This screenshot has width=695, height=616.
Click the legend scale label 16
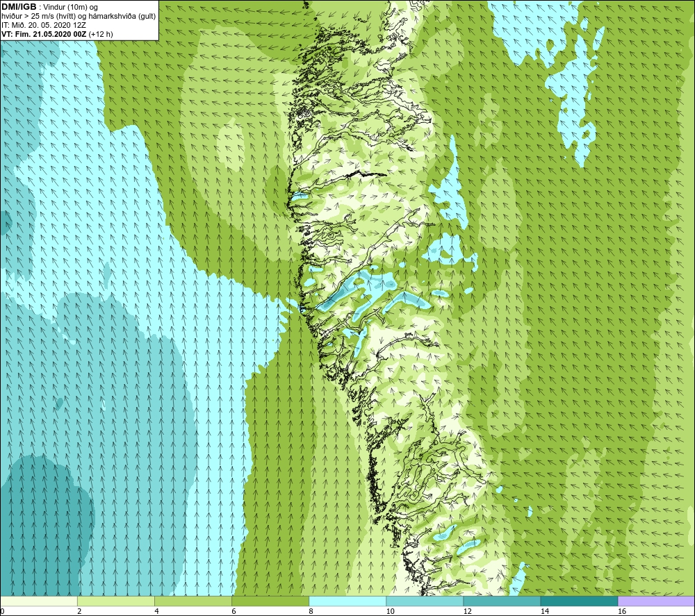click(x=622, y=611)
